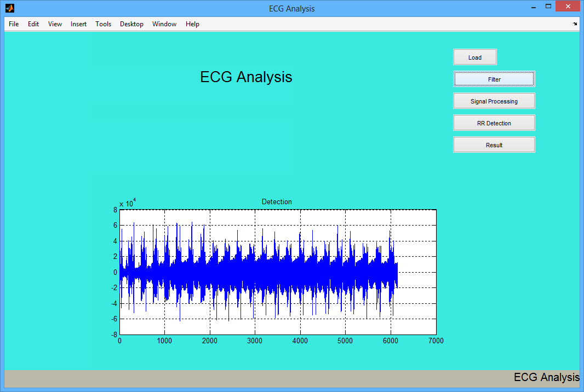
Task: Open the View menu
Action: [x=55, y=24]
